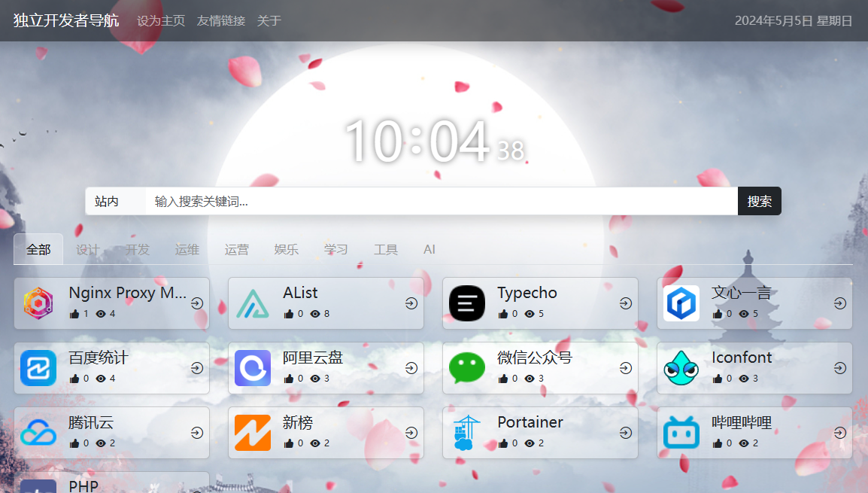Viewport: 868px width, 493px height.
Task: Click the arrow icon on 微信公众号 card
Action: click(626, 368)
